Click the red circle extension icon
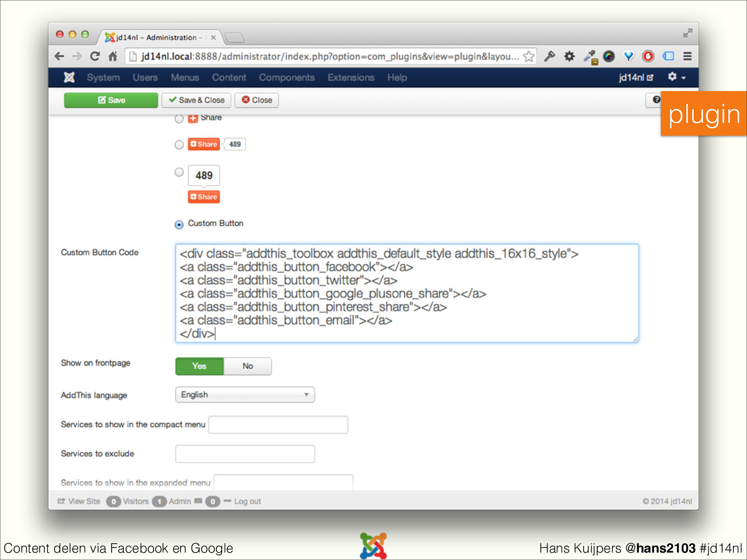Screen dimensions: 747x560 (648, 56)
